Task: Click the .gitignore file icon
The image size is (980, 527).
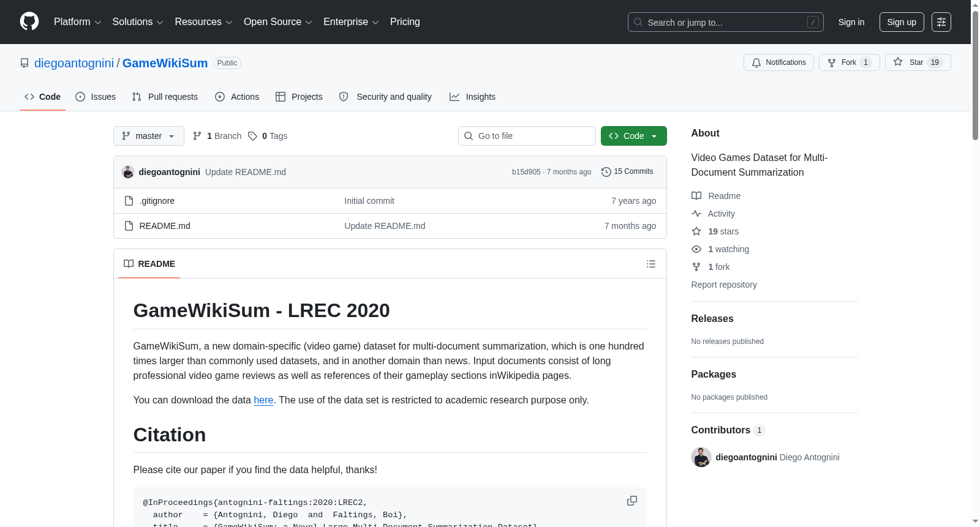Action: (129, 201)
